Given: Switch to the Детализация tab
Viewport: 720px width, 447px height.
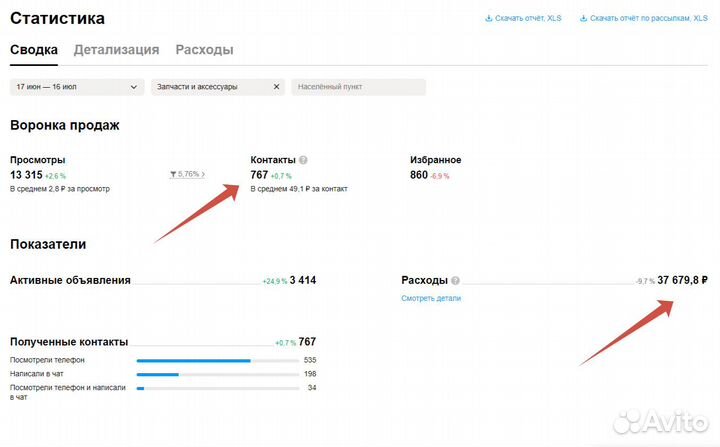Looking at the screenshot, I should point(117,50).
